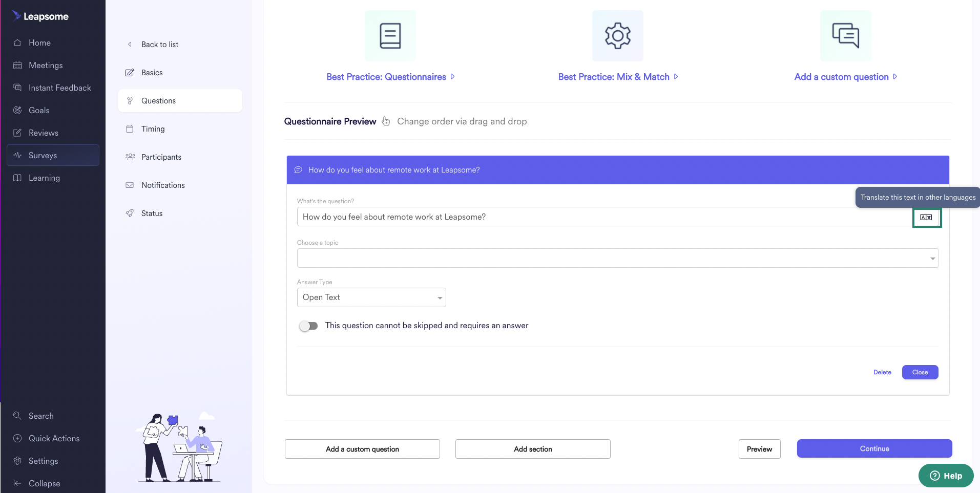Click the Continue button

point(874,448)
